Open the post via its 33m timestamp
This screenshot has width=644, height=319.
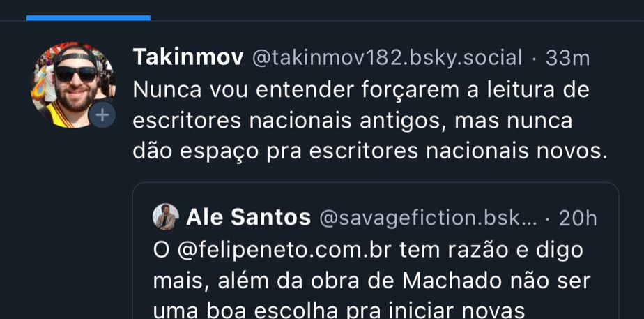[567, 58]
